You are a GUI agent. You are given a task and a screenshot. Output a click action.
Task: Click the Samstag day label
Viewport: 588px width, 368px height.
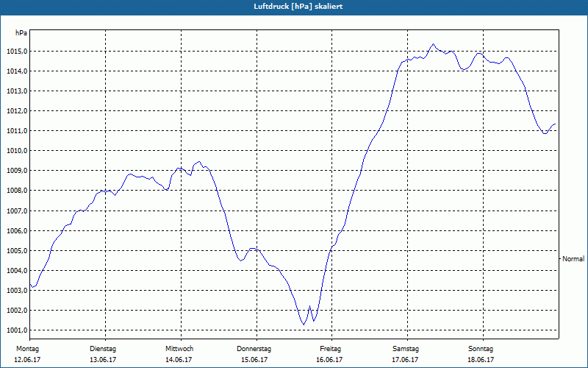pyautogui.click(x=406, y=349)
